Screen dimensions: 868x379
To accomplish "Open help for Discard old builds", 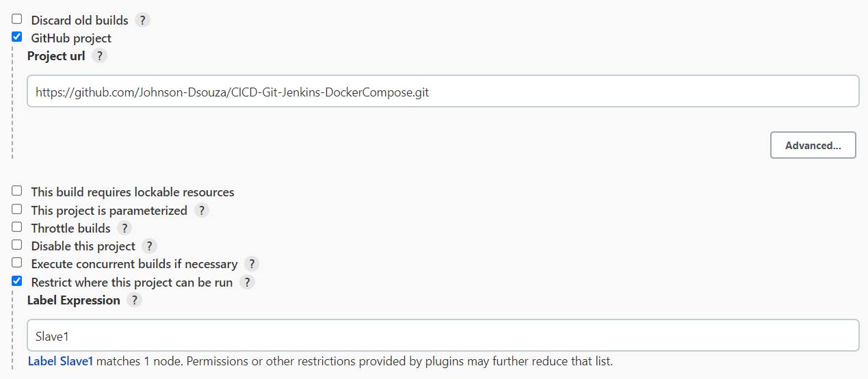I will 142,20.
